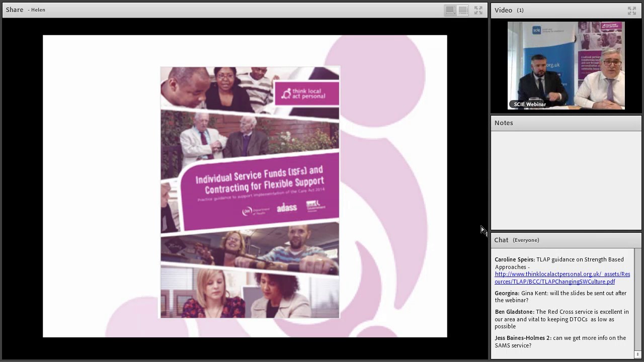Image resolution: width=644 pixels, height=362 pixels.
Task: Select the second Share pod layout icon
Action: tap(463, 10)
